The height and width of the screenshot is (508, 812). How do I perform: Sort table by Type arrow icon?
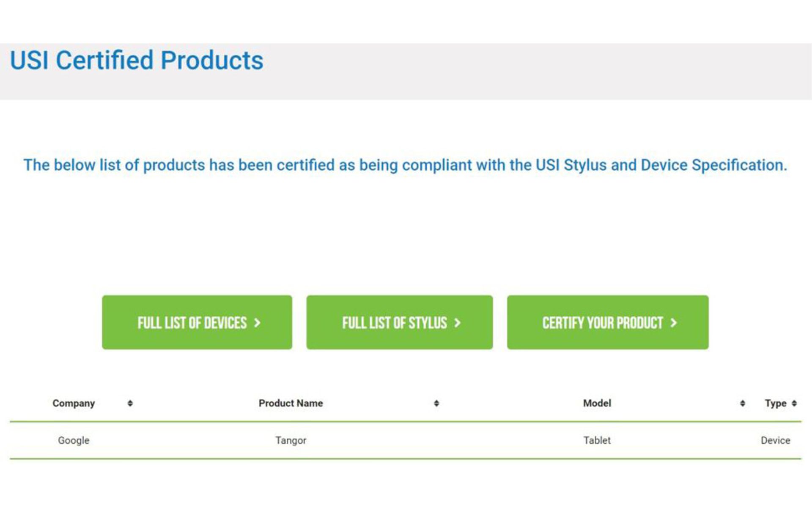(794, 403)
